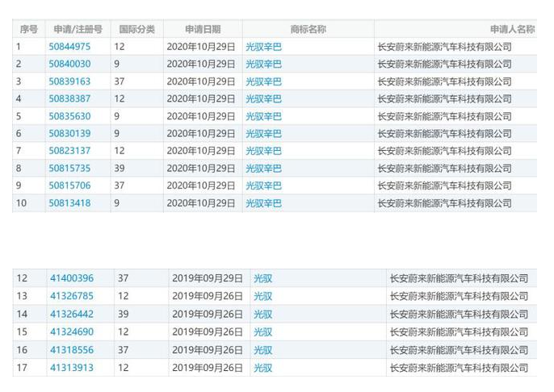Click the 商标名称 column header
The width and height of the screenshot is (554, 392).
point(308,29)
